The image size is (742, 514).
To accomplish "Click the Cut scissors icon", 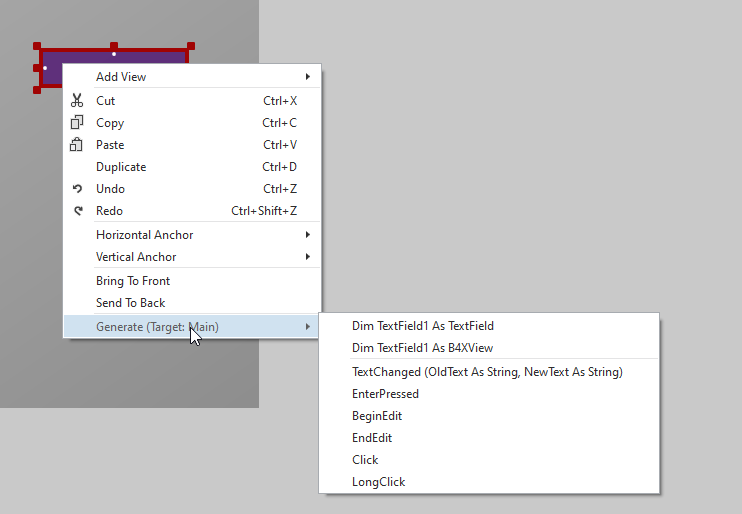I will pos(77,101).
